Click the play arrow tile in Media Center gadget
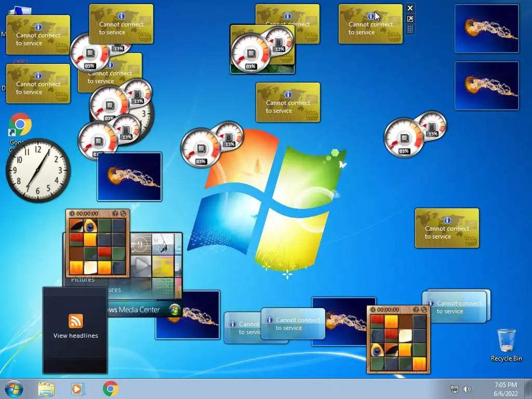 point(141,267)
